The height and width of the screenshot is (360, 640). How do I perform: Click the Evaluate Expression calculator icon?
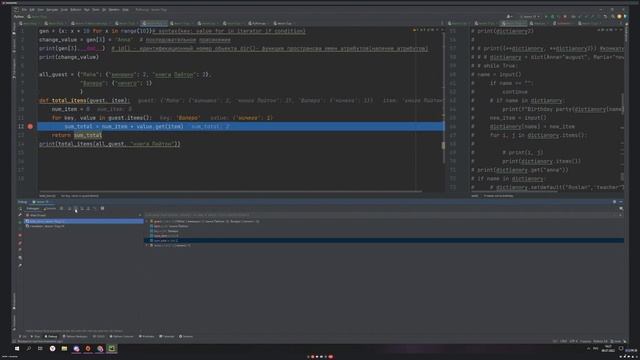pyautogui.click(x=102, y=208)
